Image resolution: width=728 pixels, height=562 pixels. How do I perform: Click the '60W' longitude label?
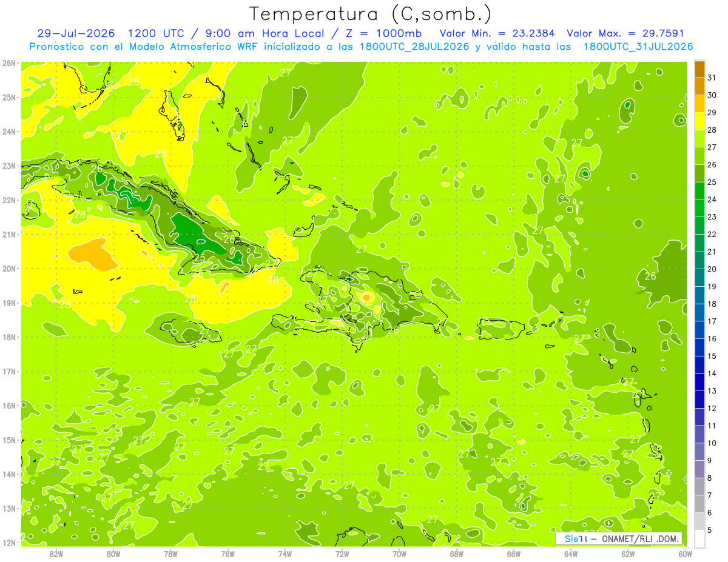click(x=685, y=554)
